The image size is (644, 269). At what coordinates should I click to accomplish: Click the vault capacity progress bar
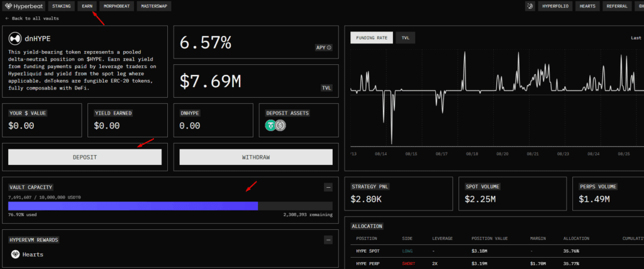click(170, 206)
